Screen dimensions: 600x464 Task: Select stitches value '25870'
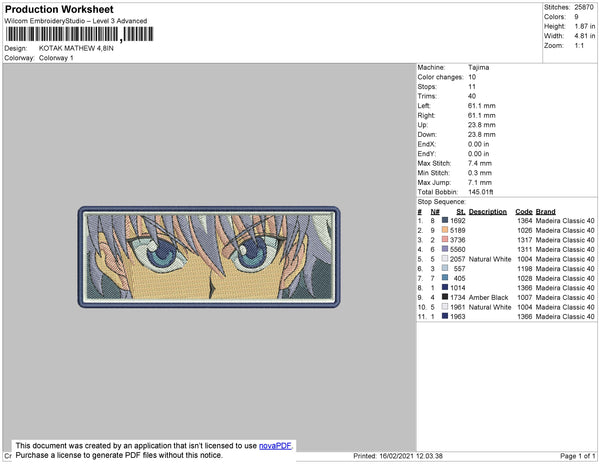[584, 7]
